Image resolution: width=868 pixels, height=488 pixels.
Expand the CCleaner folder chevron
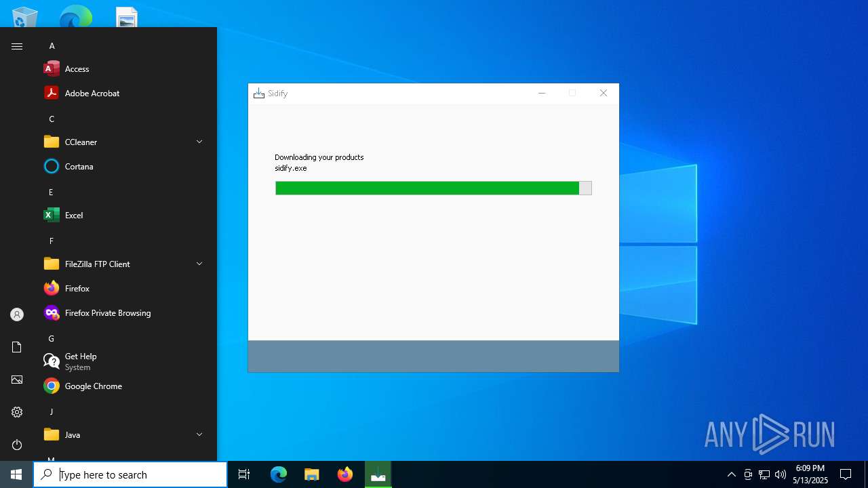(199, 142)
